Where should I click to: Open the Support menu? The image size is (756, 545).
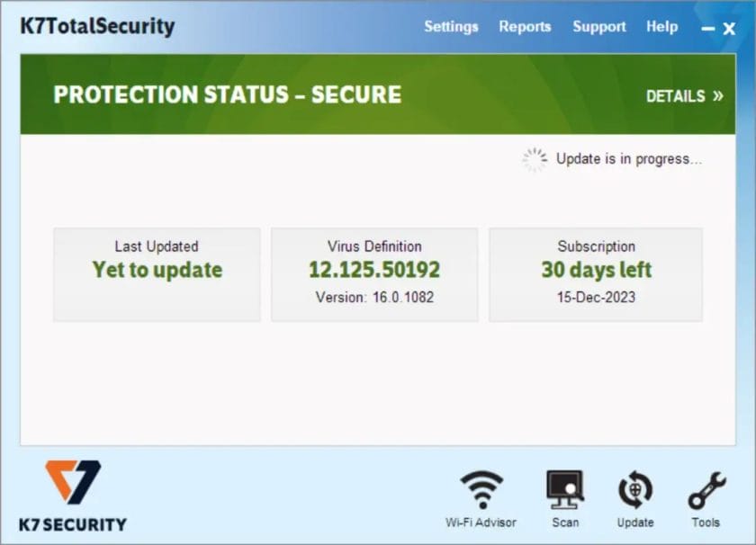pyautogui.click(x=598, y=27)
